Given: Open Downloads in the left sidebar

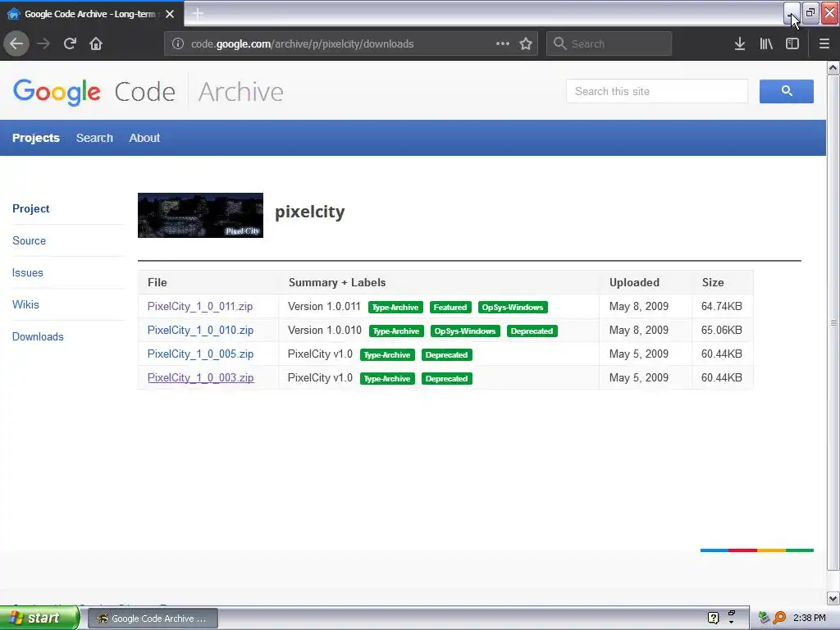Looking at the screenshot, I should pyautogui.click(x=38, y=336).
